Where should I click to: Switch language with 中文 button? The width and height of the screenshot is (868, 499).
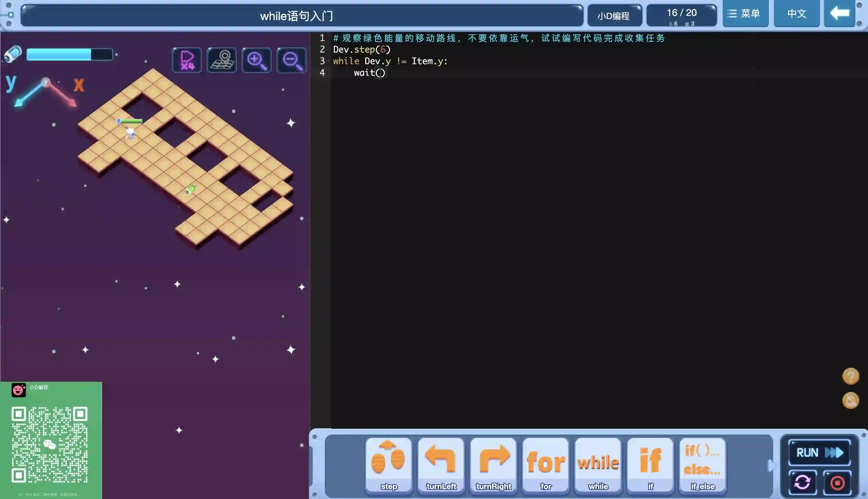[796, 14]
